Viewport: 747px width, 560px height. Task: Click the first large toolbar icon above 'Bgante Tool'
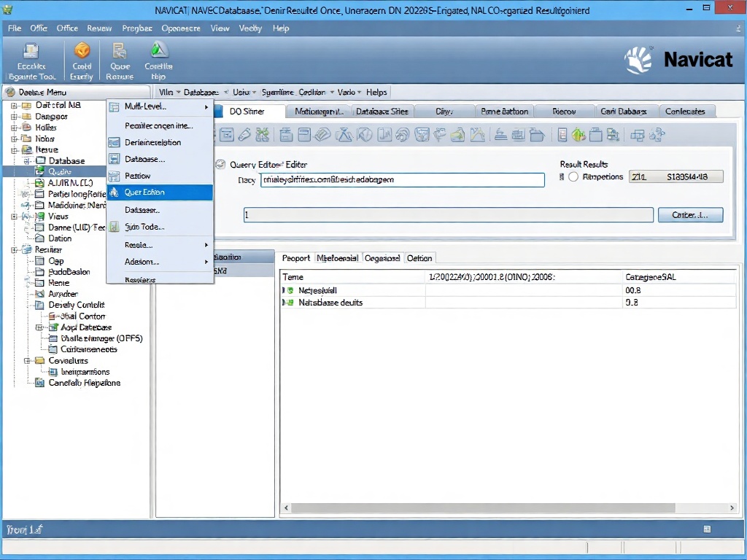click(31, 50)
